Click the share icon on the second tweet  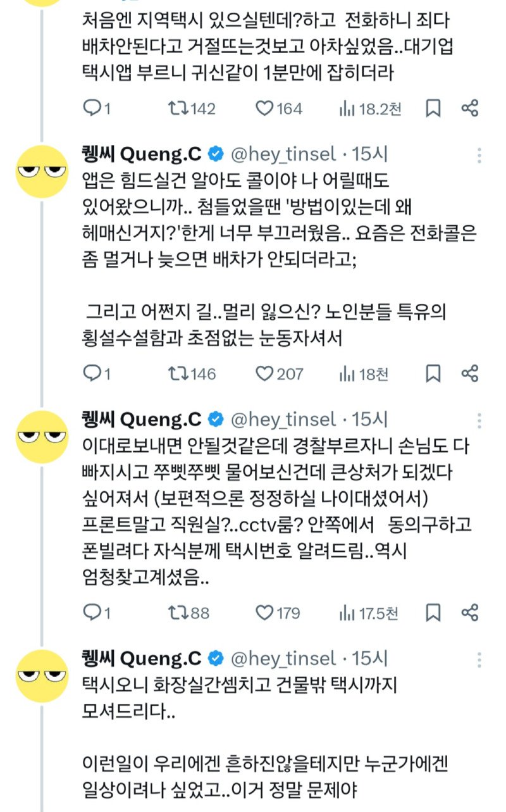tap(471, 373)
